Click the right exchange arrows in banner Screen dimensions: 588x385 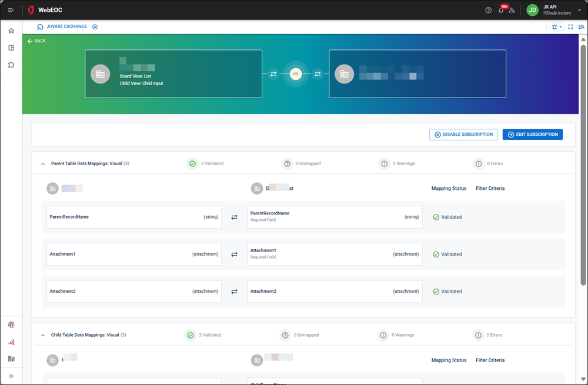318,74
